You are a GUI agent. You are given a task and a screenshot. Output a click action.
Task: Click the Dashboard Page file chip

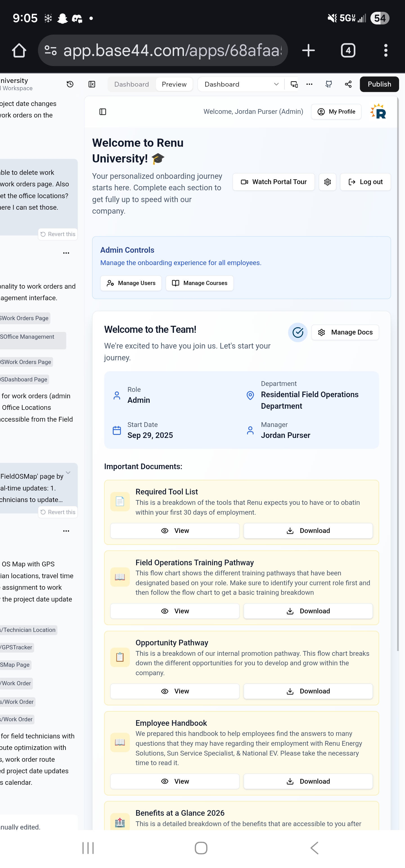click(25, 380)
